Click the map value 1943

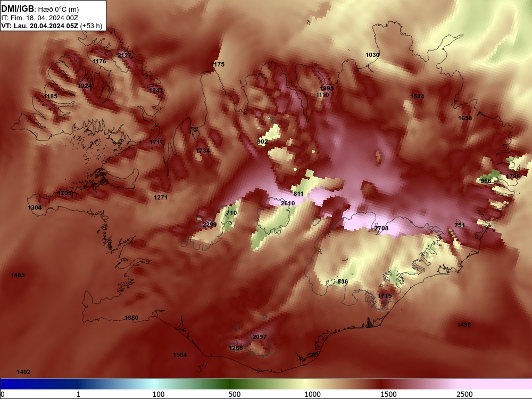156,90
